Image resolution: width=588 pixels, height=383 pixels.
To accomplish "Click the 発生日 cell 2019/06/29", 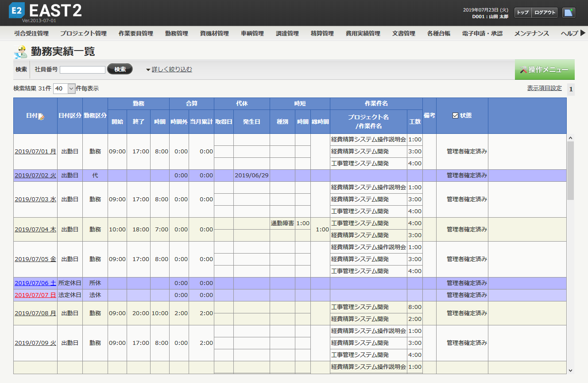I will (x=251, y=176).
